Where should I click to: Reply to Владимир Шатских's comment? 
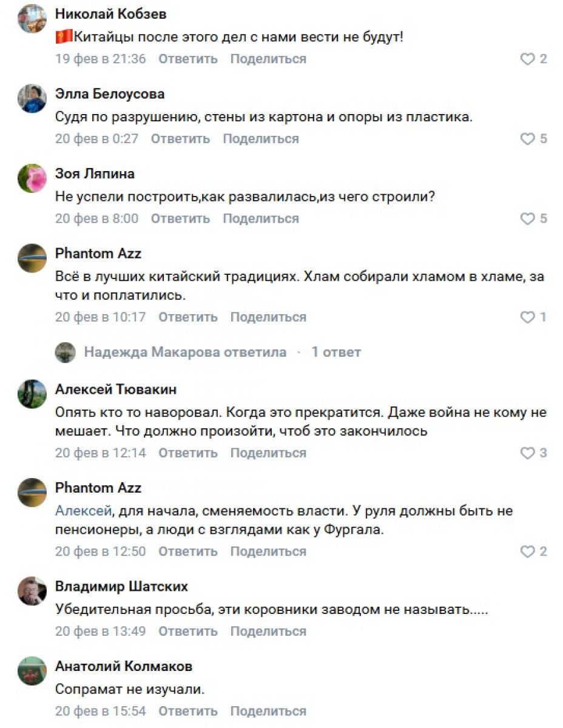pos(188,632)
